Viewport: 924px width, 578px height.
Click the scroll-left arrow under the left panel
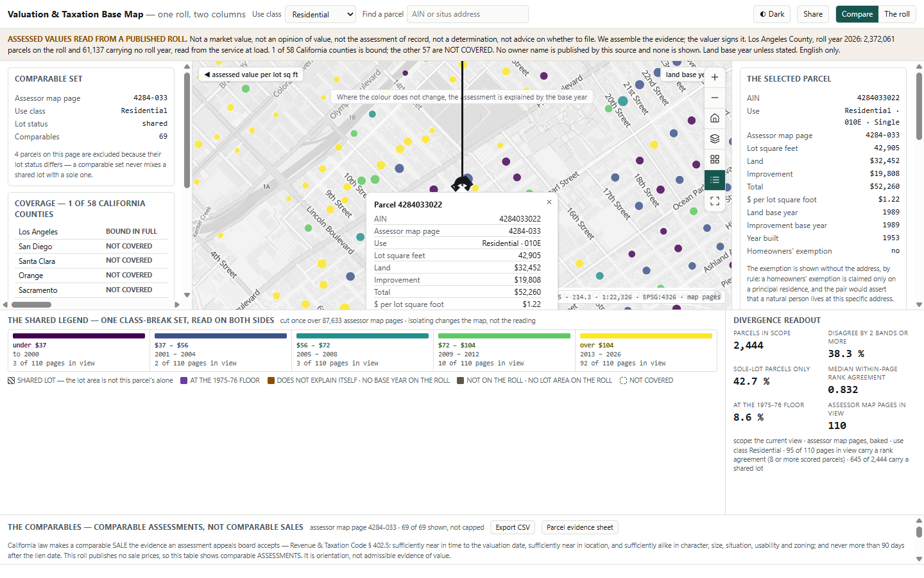pyautogui.click(x=5, y=305)
